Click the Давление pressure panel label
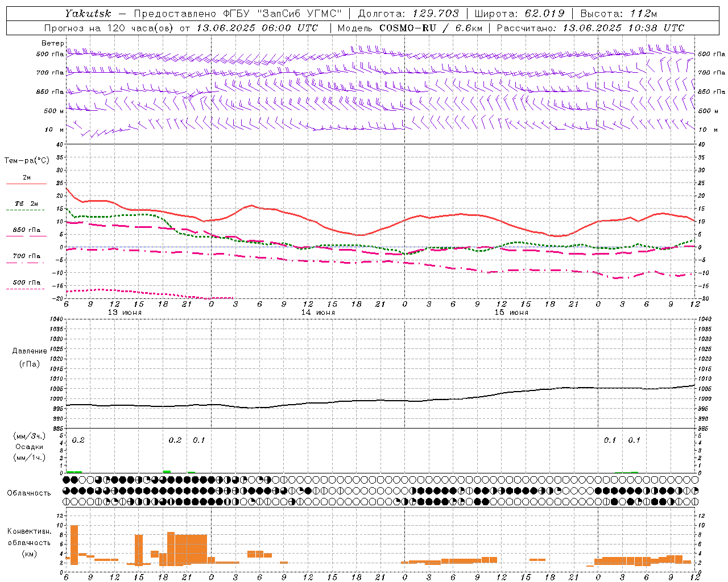The height and width of the screenshot is (582, 728). pyautogui.click(x=30, y=351)
